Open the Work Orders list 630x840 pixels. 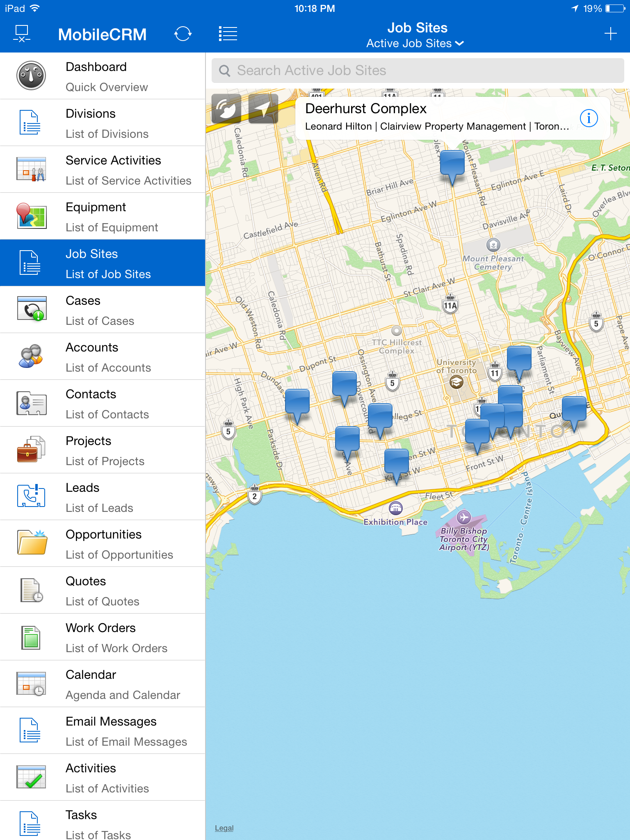click(x=103, y=637)
